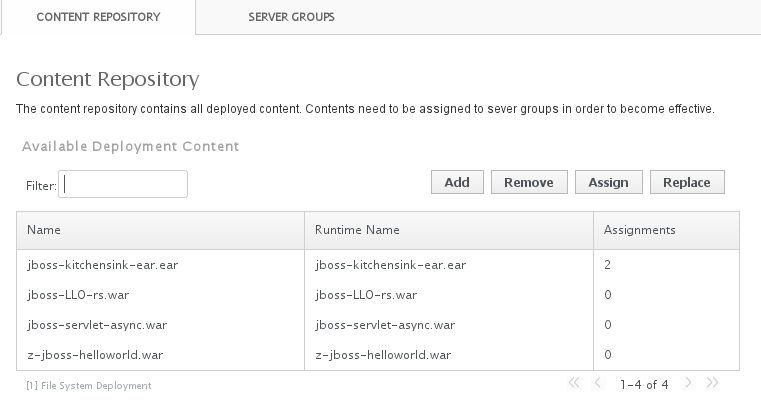This screenshot has height=408, width=761.
Task: Click runtime name z-jboss-helloworld.war
Action: (383, 355)
